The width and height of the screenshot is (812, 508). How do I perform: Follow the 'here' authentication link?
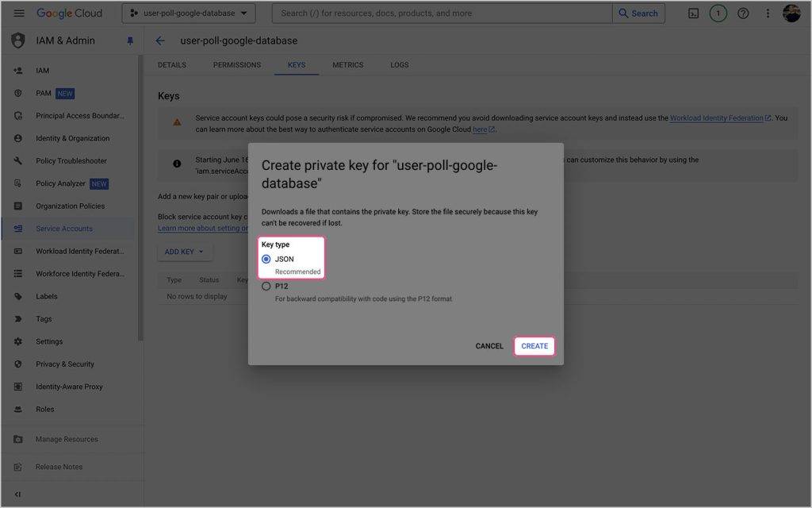click(x=484, y=129)
